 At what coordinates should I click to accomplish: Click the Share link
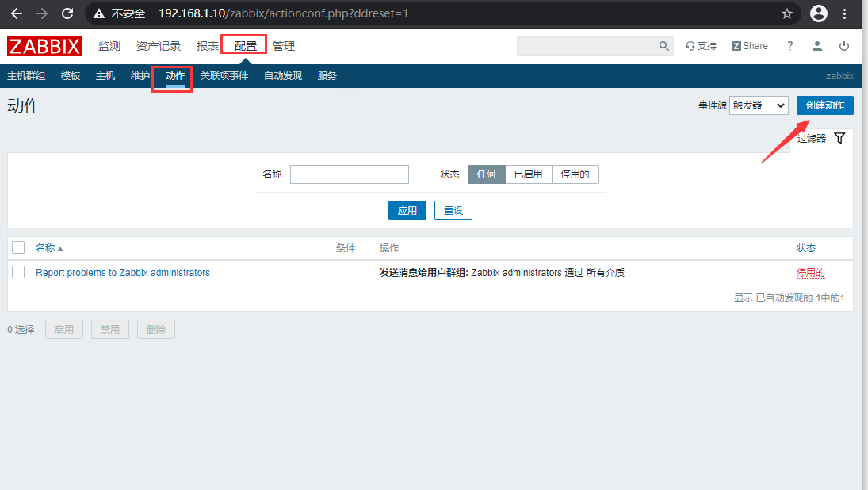click(750, 46)
